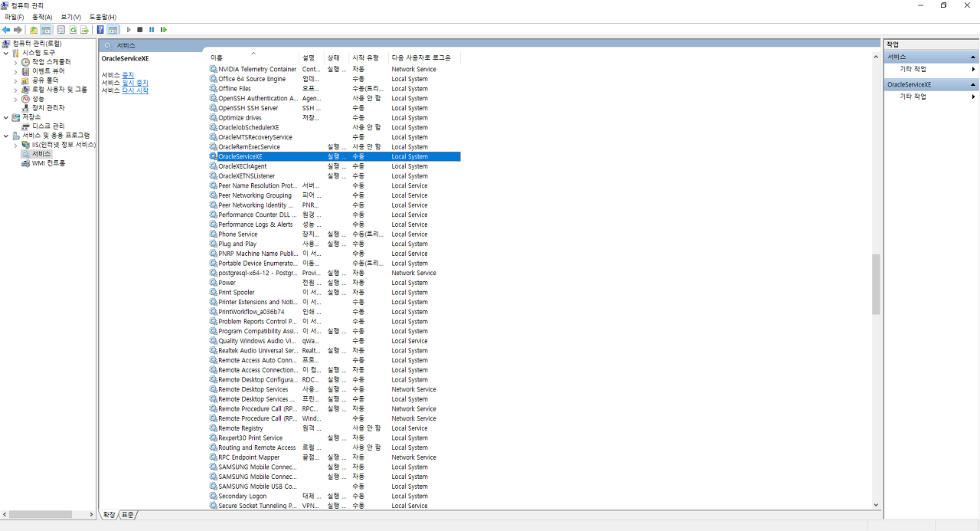Click the Up one level folder icon
The height and width of the screenshot is (531, 980).
[34, 30]
